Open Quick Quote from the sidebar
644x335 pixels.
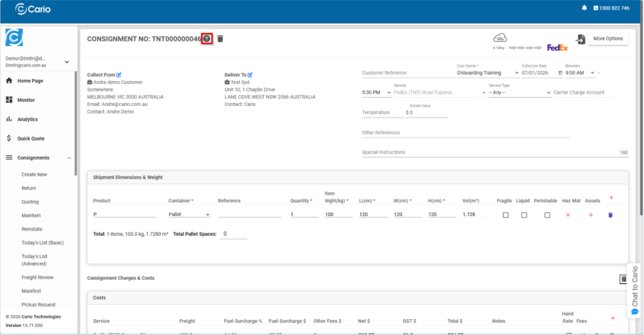pyautogui.click(x=31, y=138)
